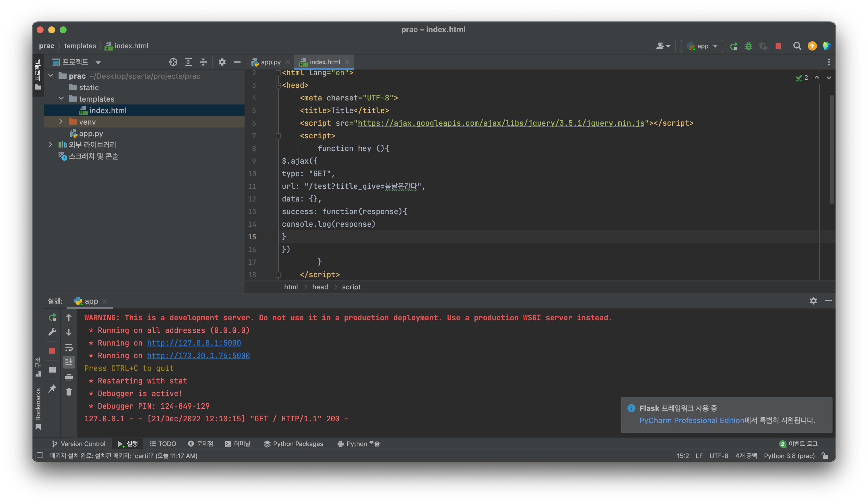Collapse the templates folder
Screen dimensions: 868x504
[61, 99]
